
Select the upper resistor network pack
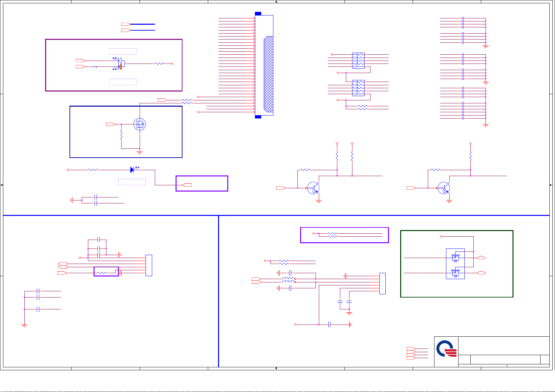(358, 61)
